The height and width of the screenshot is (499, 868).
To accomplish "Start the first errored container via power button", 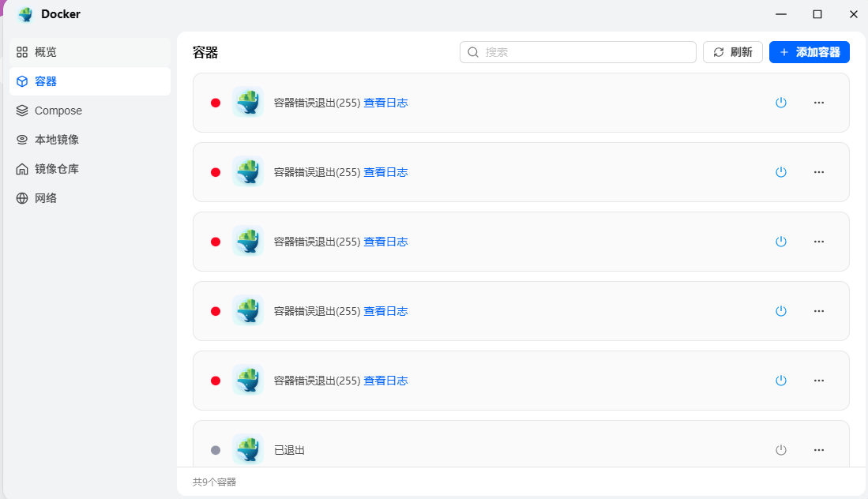I will click(781, 102).
